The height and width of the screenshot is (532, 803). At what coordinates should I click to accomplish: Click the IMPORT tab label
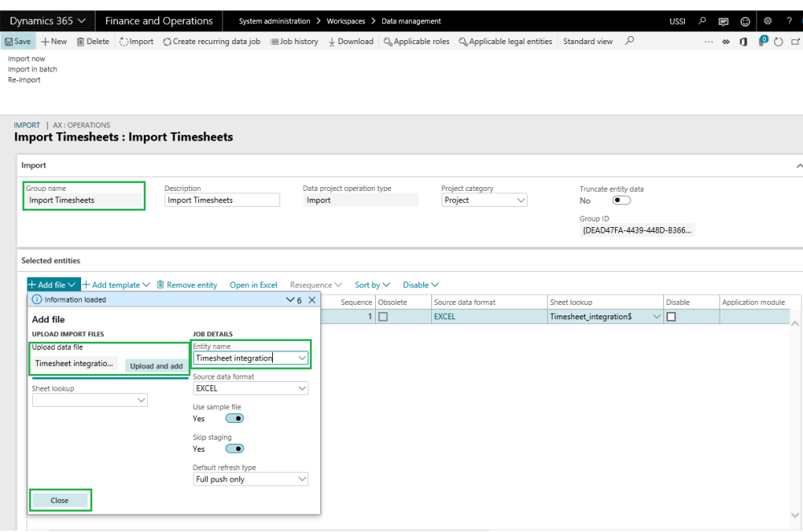[26, 125]
